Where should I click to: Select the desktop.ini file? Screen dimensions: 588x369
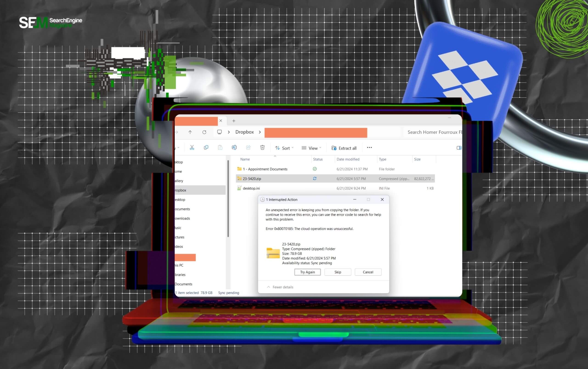point(251,188)
